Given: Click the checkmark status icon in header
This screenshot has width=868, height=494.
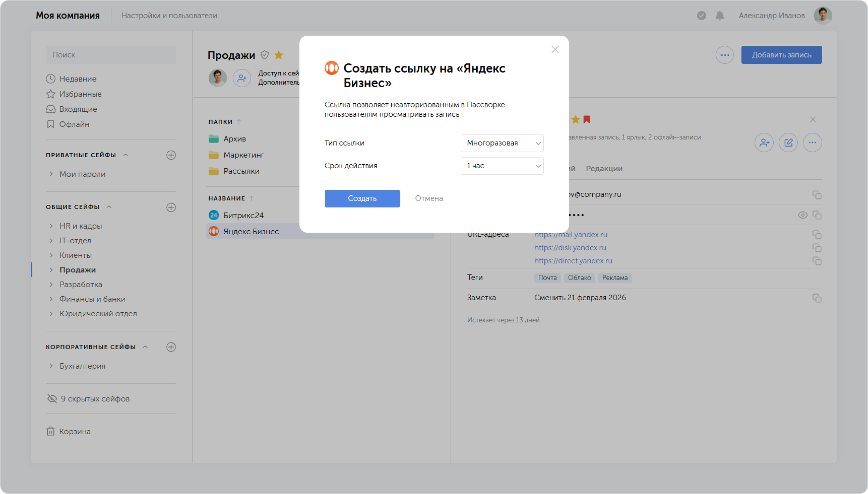Looking at the screenshot, I should click(701, 16).
